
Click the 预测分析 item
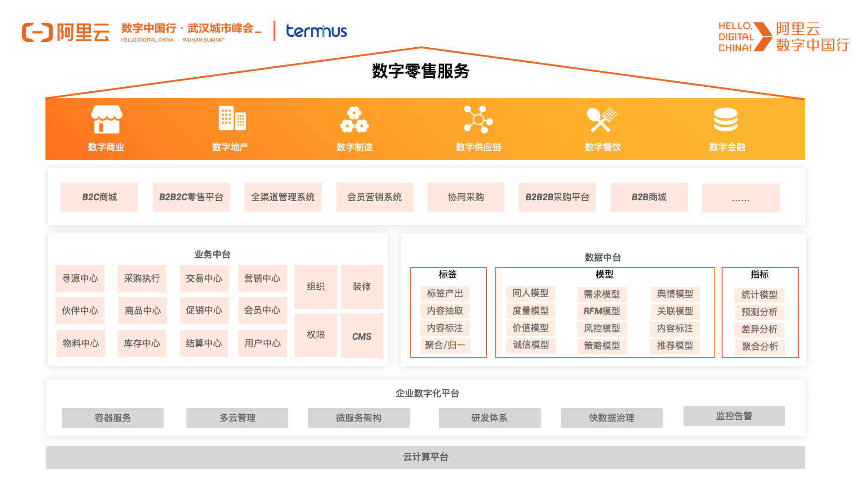(760, 312)
